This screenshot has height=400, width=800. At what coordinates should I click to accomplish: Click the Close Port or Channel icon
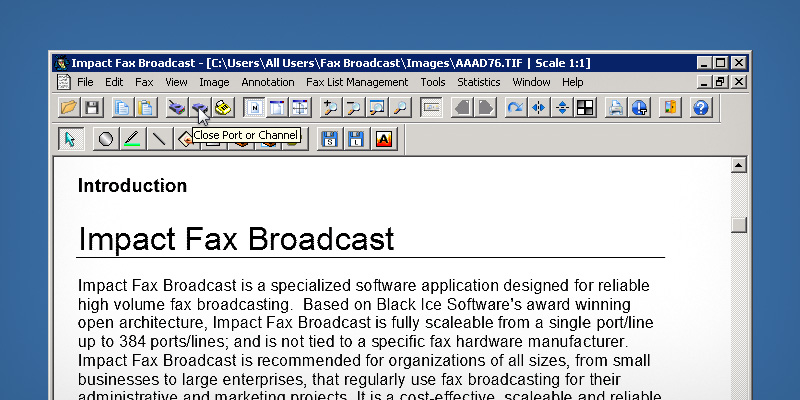pyautogui.click(x=200, y=107)
